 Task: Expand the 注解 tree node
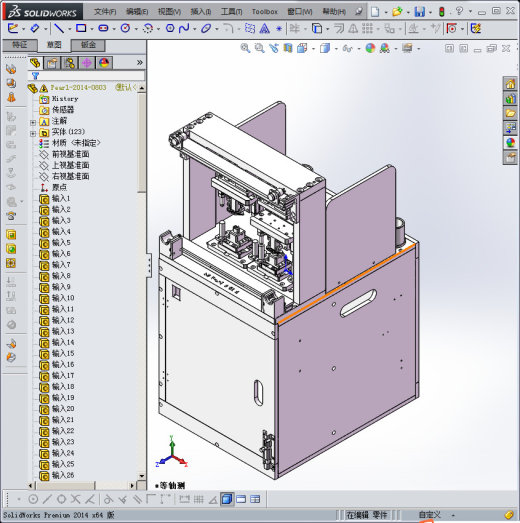[x=33, y=122]
